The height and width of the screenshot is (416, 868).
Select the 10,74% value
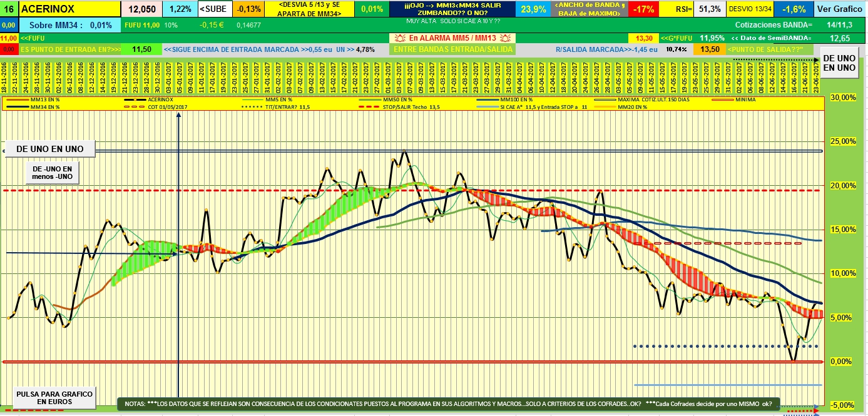click(676, 49)
